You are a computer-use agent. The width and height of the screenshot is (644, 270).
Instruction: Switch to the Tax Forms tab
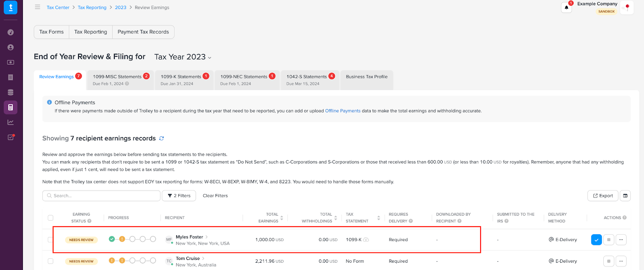tap(52, 32)
